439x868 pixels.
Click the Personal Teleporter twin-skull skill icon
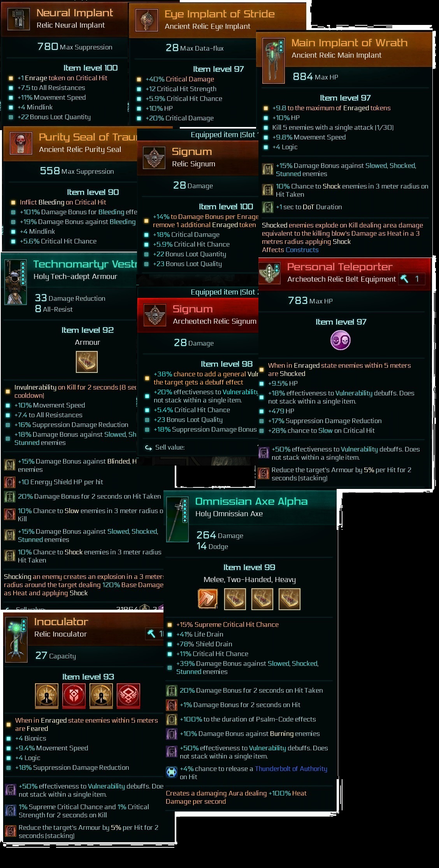pos(341,340)
